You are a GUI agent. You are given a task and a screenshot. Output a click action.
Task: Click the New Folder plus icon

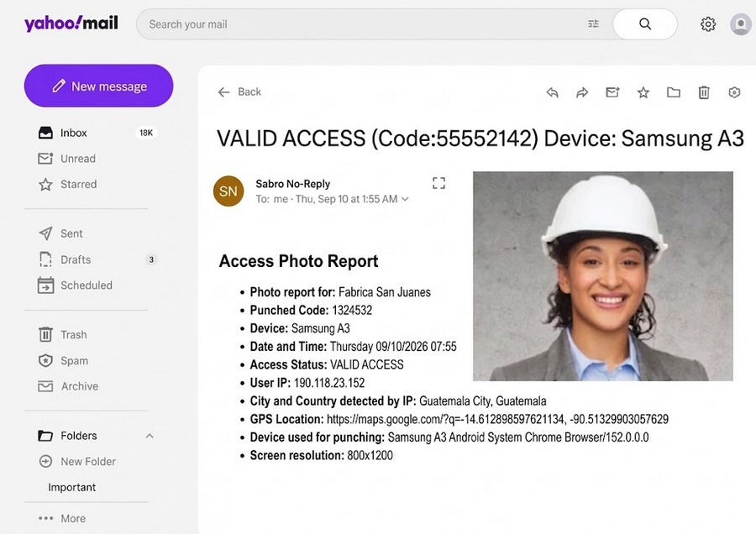tap(45, 462)
